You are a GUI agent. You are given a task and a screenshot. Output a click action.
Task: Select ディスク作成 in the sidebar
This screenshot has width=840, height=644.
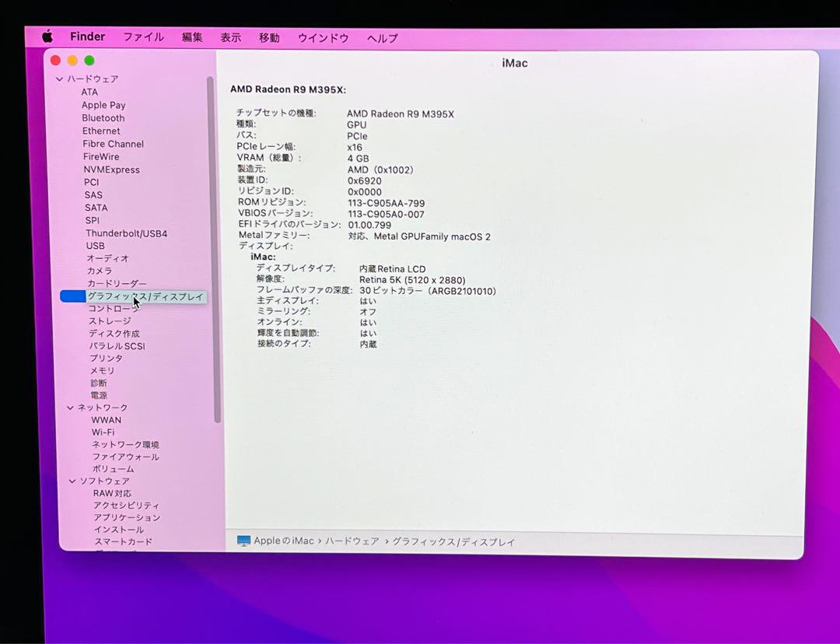coord(114,333)
